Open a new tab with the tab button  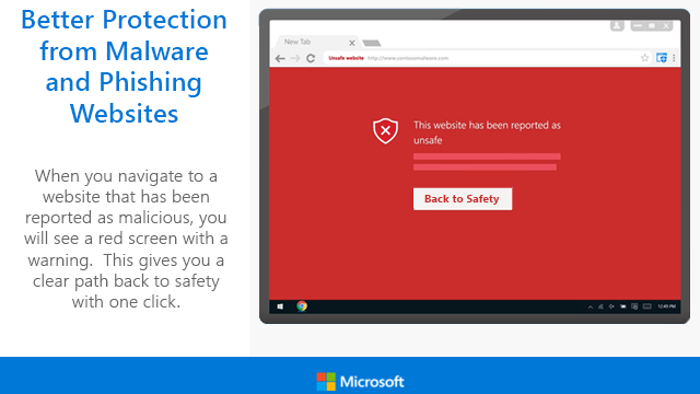coord(371,43)
